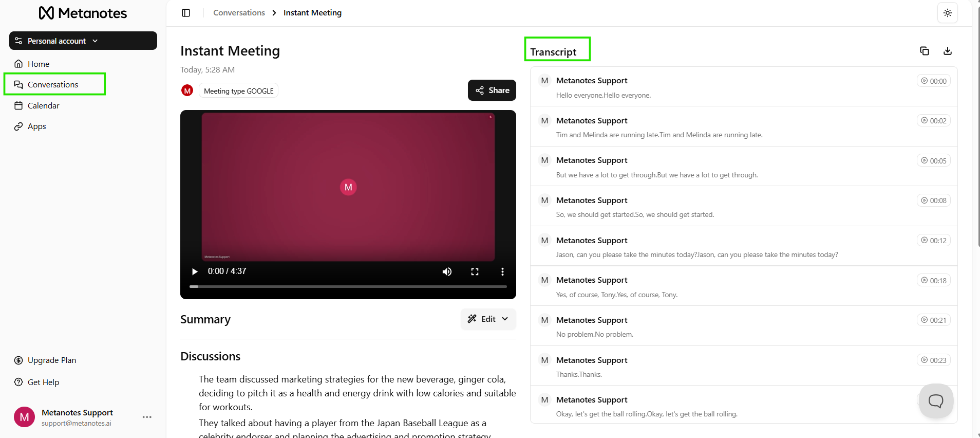This screenshot has width=980, height=438.
Task: Jump to transcript timestamp 00:12
Action: 933,241
